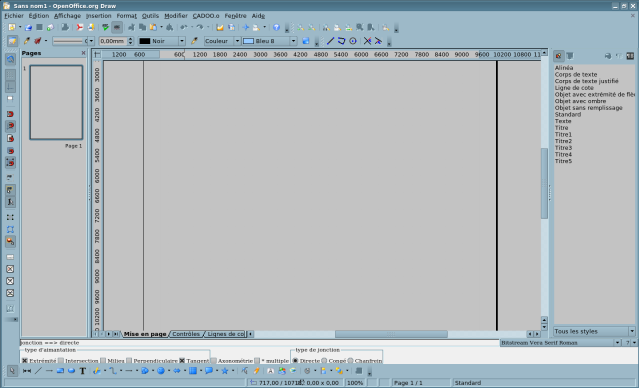Screen dimensions: 639x388
Task: Select the Connector tool
Action: tap(113, 371)
